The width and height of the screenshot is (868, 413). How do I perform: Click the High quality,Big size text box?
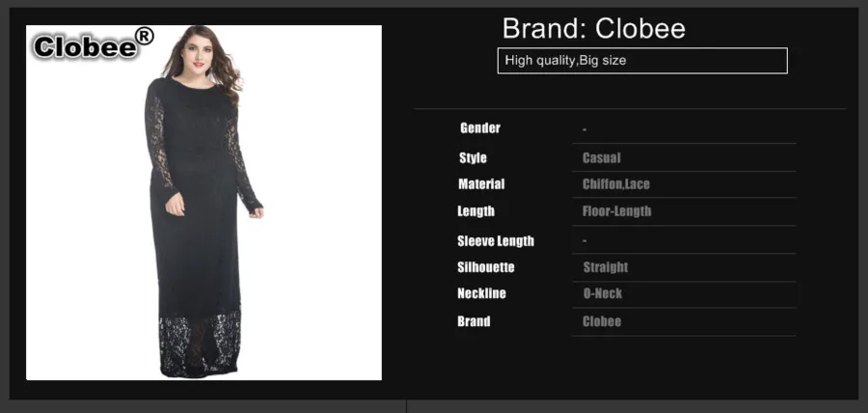tap(642, 61)
